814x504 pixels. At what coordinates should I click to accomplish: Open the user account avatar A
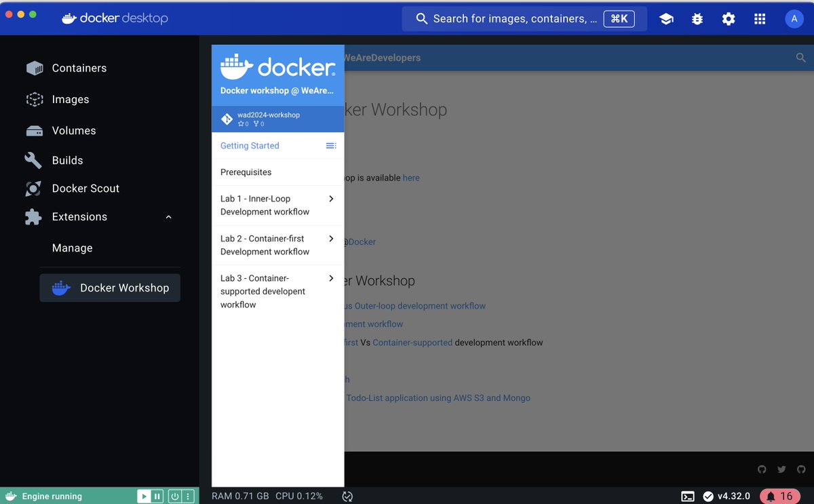tap(794, 19)
